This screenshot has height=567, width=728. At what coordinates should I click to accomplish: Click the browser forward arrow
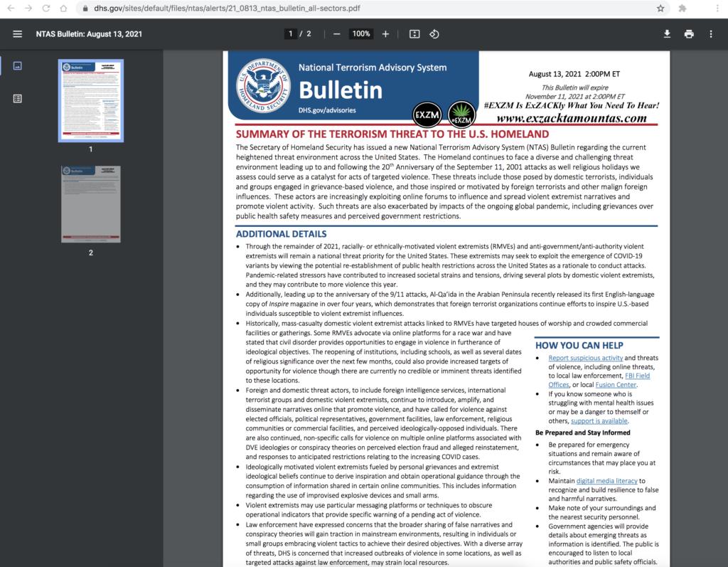click(x=28, y=9)
